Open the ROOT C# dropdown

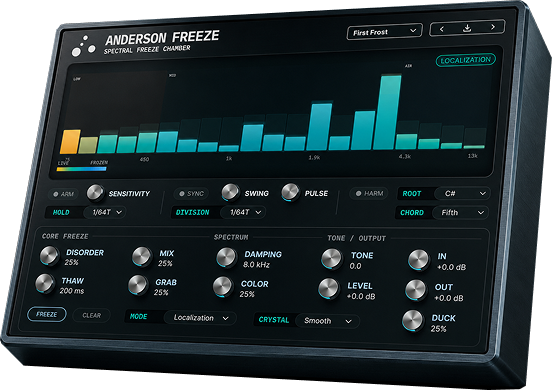coord(462,194)
